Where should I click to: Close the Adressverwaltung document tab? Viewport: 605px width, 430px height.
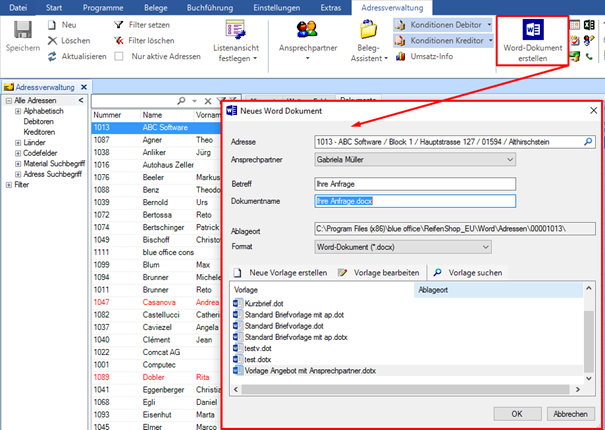pos(84,87)
